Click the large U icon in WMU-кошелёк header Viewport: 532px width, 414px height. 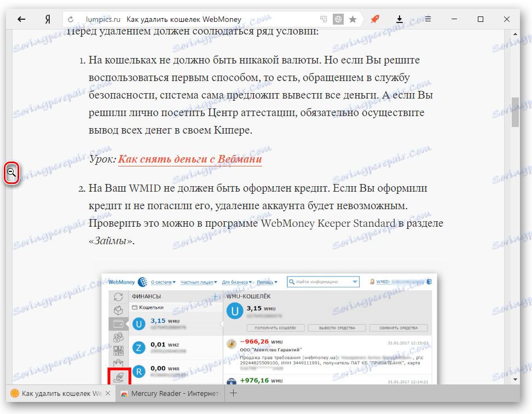[x=235, y=311]
